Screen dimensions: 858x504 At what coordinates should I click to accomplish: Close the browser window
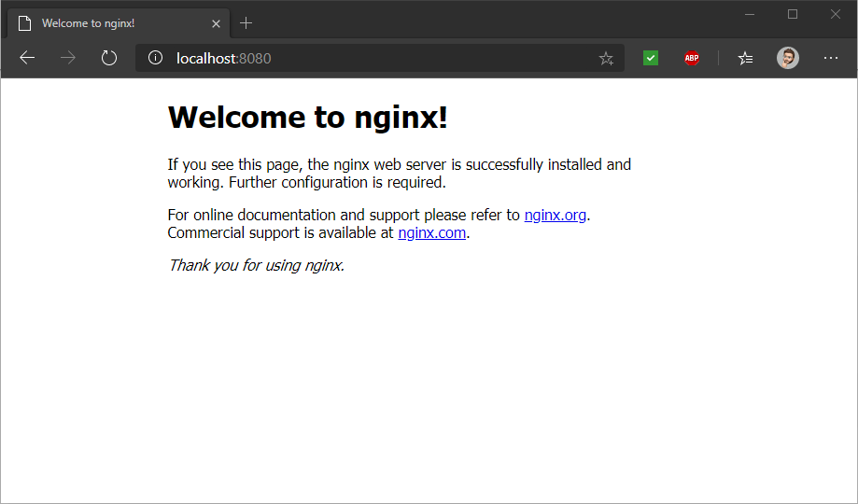point(835,15)
